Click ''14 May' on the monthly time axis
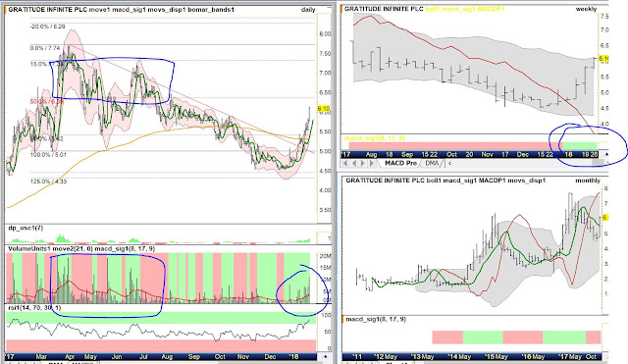This screenshot has height=364, width=628. click(459, 356)
